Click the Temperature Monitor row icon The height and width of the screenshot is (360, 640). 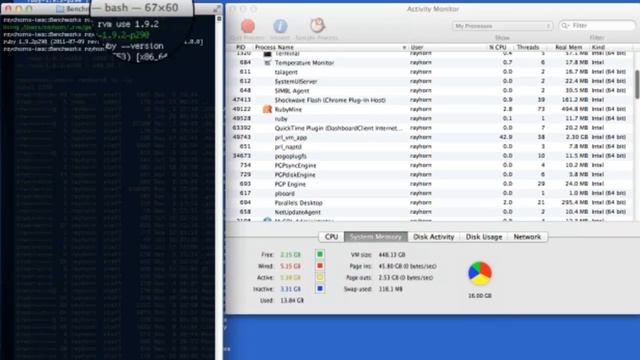pos(267,63)
